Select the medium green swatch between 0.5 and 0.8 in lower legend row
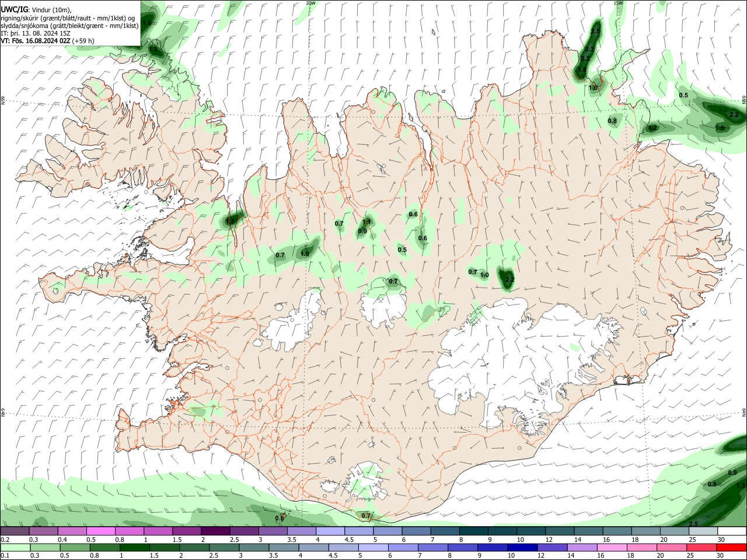This screenshot has width=747, height=560. coord(75,548)
